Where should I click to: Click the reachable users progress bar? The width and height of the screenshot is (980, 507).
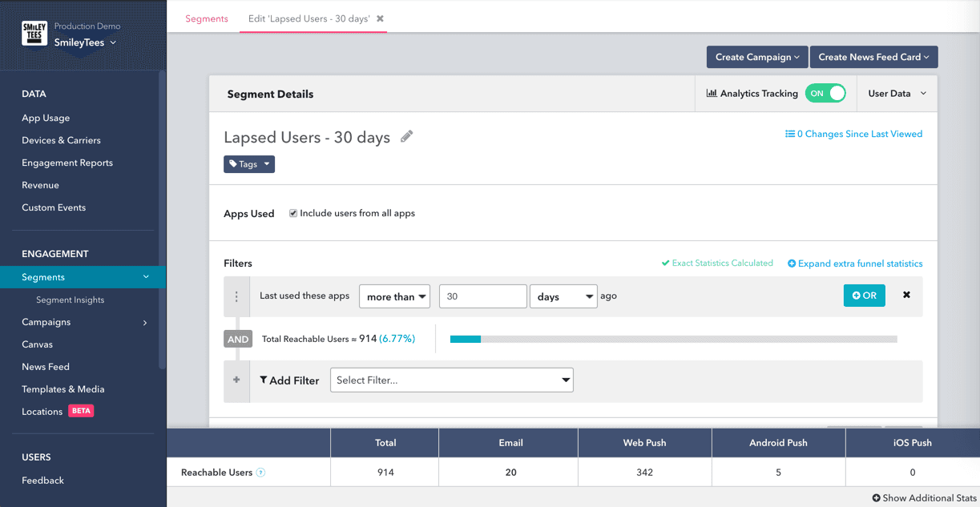click(x=673, y=339)
